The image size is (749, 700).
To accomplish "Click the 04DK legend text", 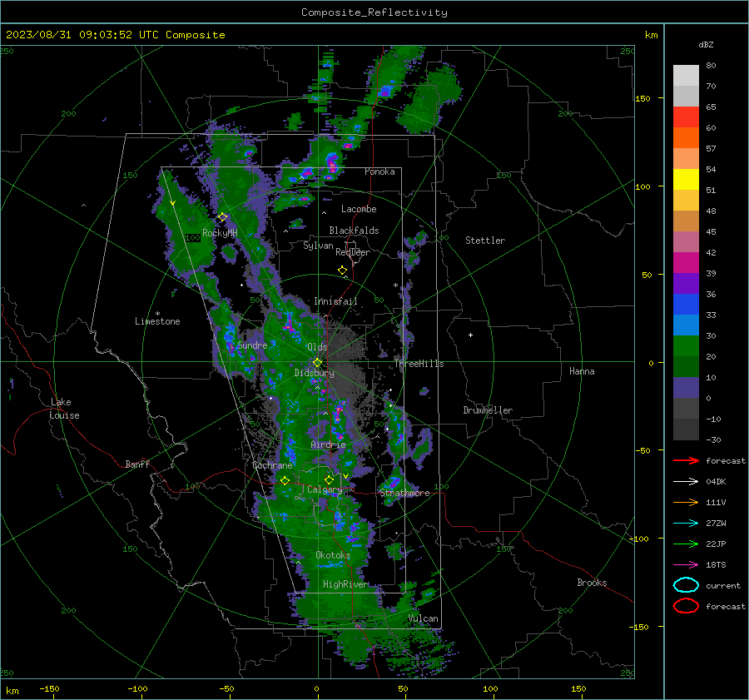I will click(x=716, y=482).
